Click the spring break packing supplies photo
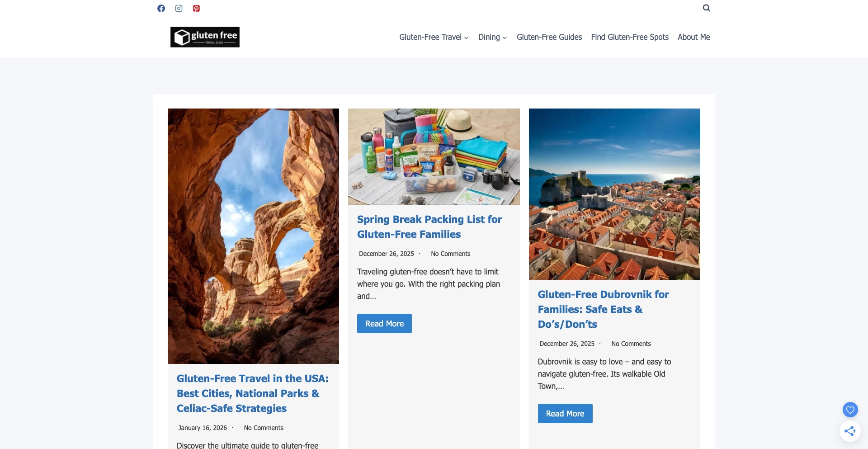The height and width of the screenshot is (449, 868). [x=434, y=156]
